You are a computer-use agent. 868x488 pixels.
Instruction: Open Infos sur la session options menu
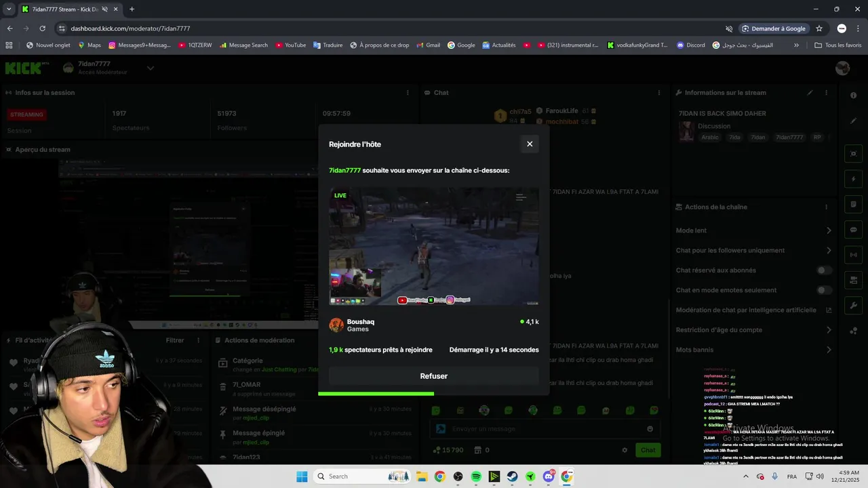(408, 93)
